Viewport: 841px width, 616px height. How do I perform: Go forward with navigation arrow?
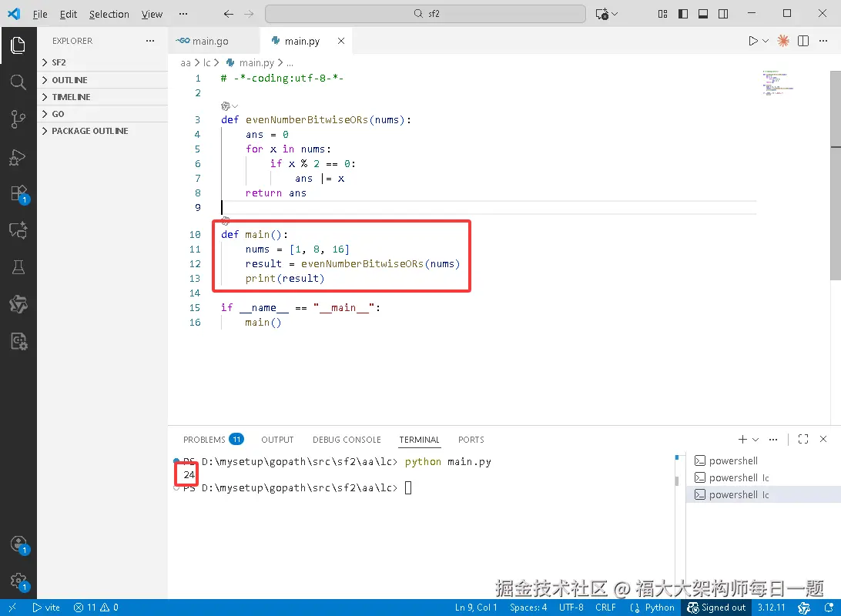coord(249,14)
